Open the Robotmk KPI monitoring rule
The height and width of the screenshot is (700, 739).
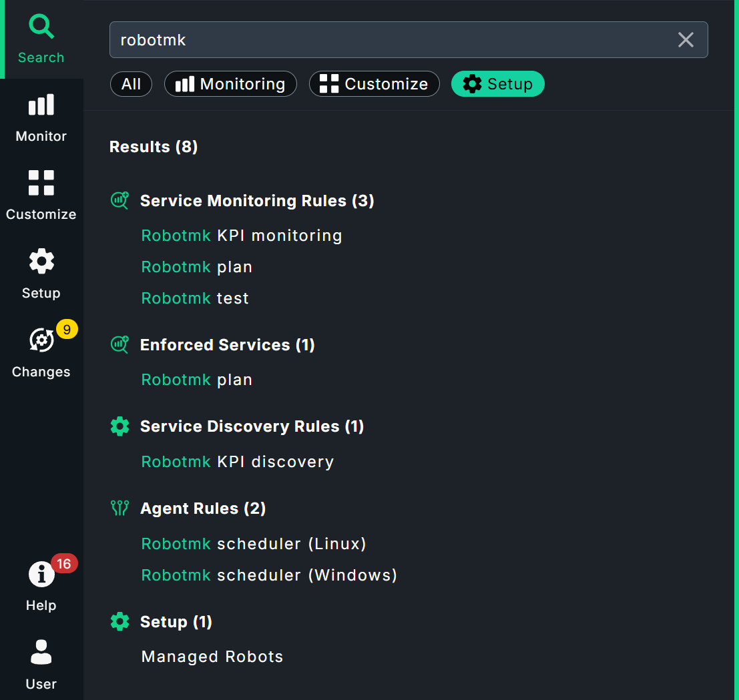241,236
